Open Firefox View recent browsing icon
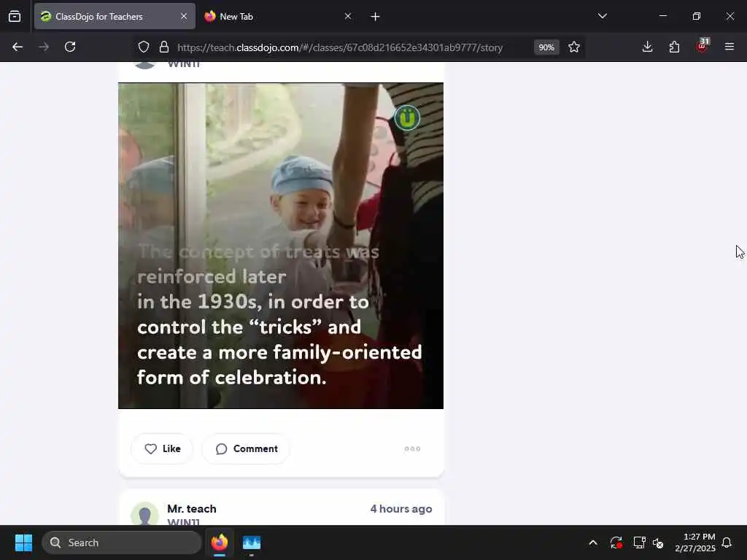 [15, 16]
